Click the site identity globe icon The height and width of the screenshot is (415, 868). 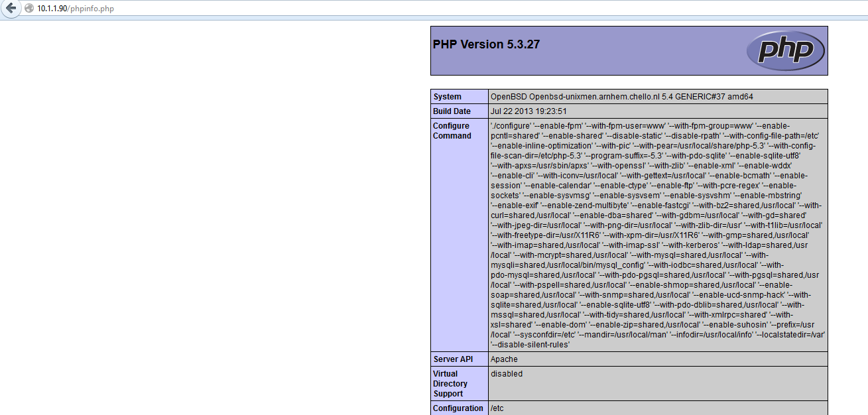click(29, 8)
